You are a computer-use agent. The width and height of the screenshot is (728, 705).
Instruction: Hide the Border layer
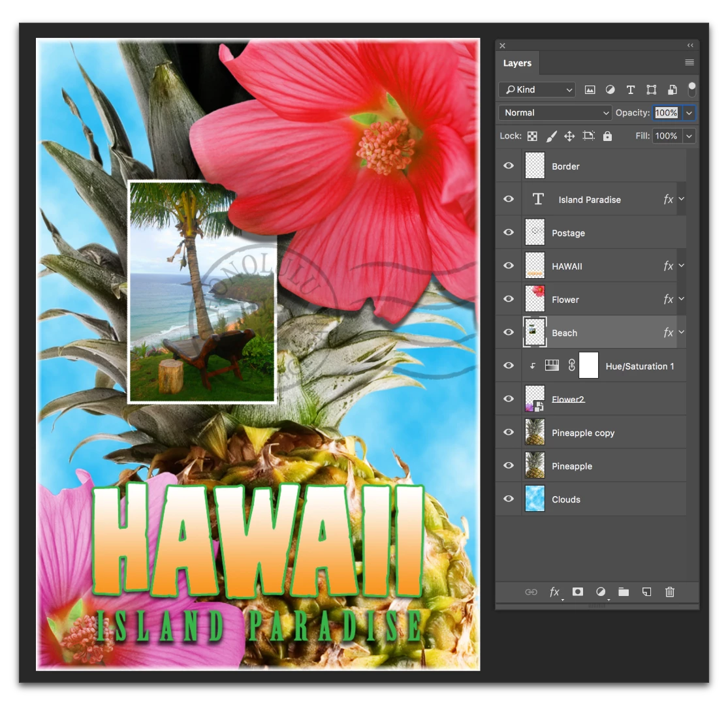[509, 166]
